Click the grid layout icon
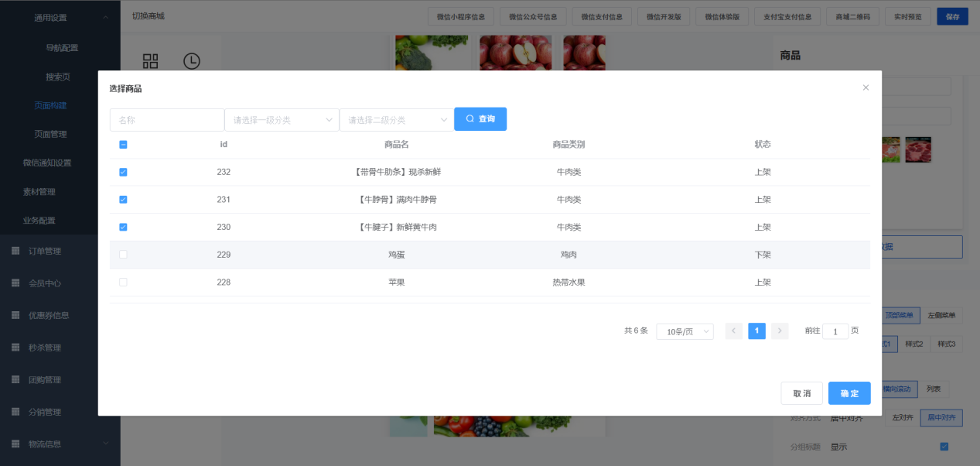This screenshot has width=980, height=466. 151,61
